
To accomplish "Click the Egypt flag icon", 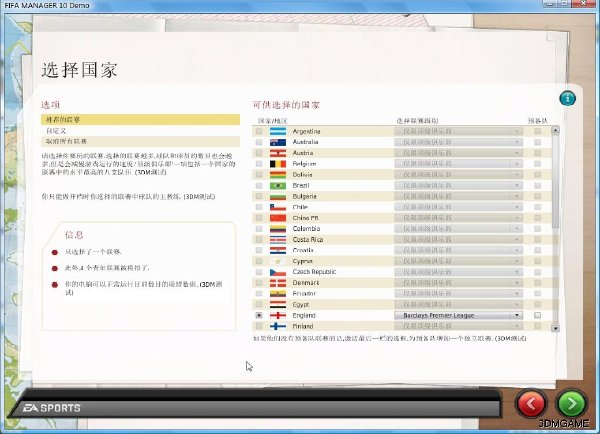I will tap(278, 305).
